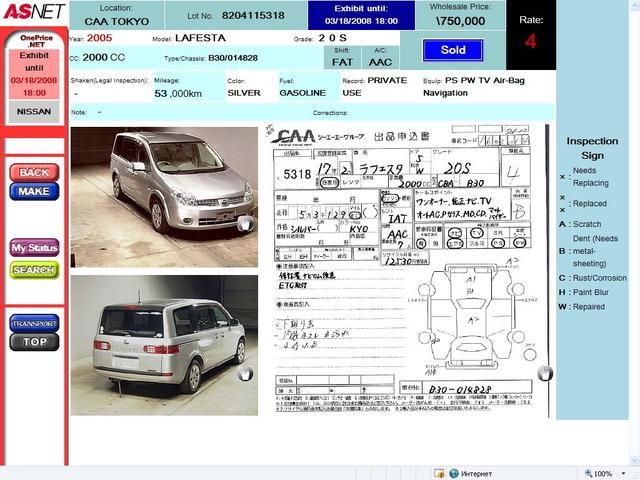Click the Corrections label

click(x=330, y=113)
